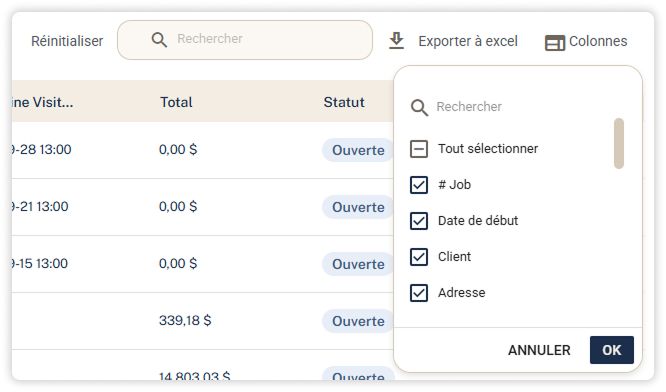Toggle the Tout sélectionner checkbox

coord(419,149)
